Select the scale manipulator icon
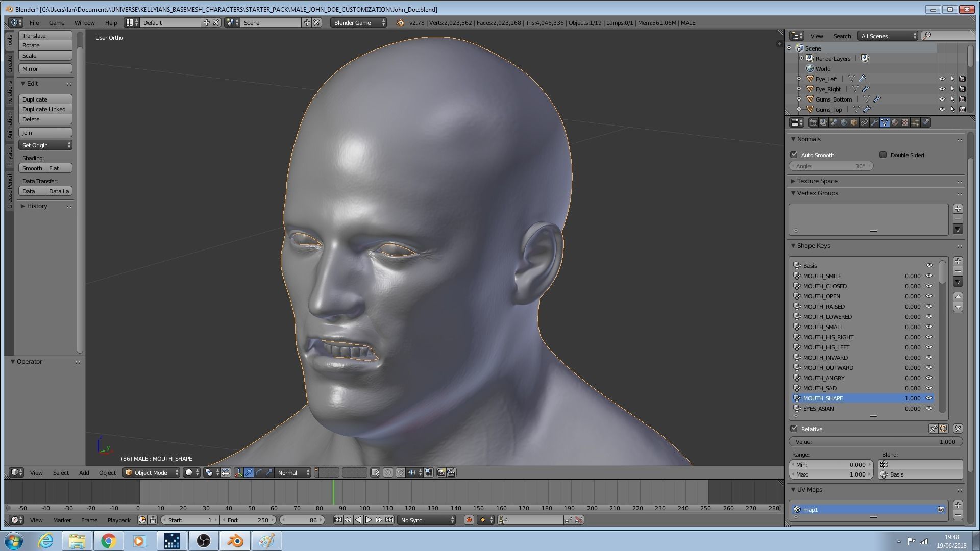 pos(269,472)
